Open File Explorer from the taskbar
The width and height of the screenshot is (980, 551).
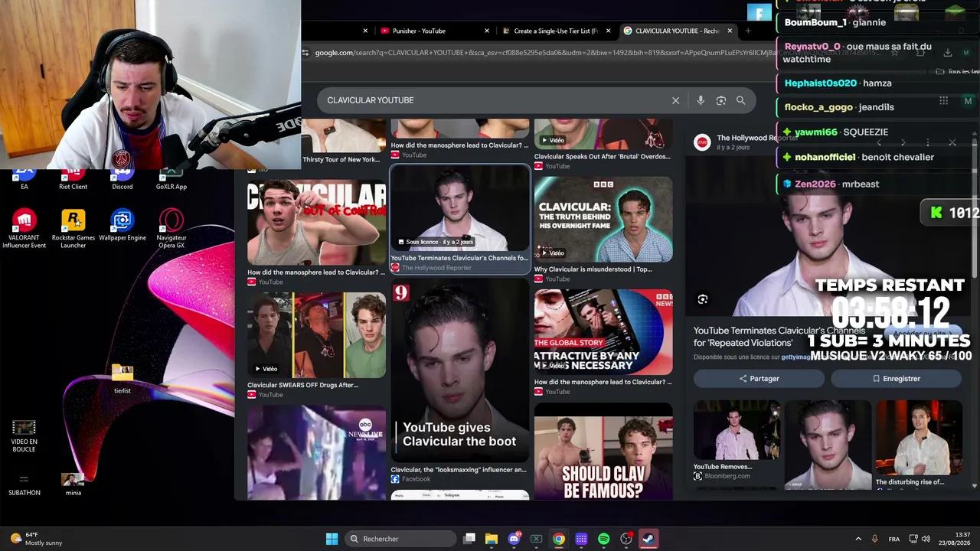(x=492, y=539)
